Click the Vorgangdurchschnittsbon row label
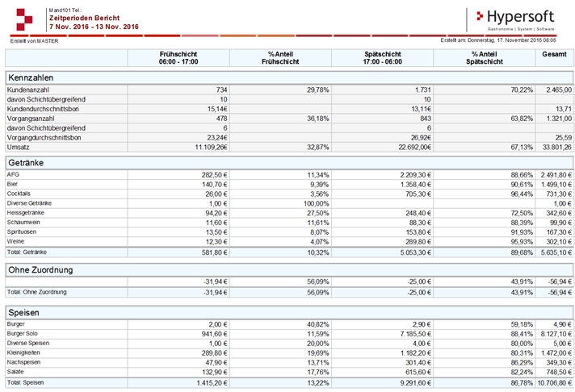The width and height of the screenshot is (575, 392). pos(44,137)
